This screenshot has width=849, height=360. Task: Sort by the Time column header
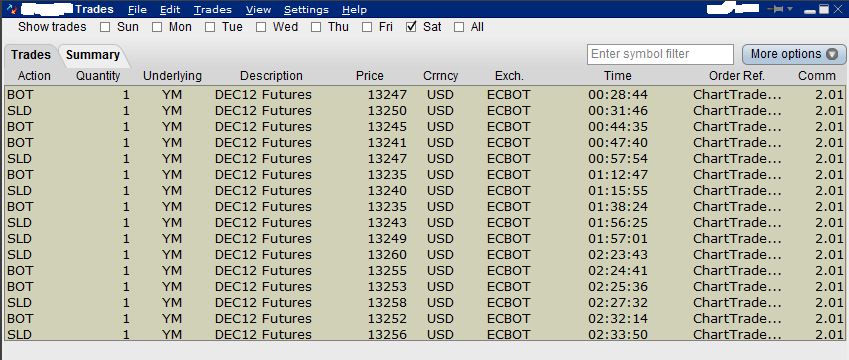[618, 76]
